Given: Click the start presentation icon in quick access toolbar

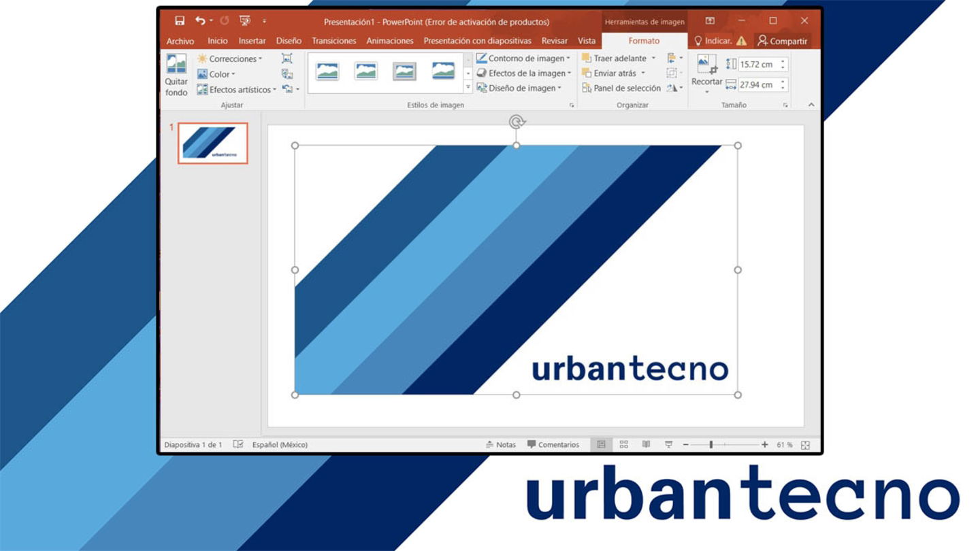Looking at the screenshot, I should point(245,21).
